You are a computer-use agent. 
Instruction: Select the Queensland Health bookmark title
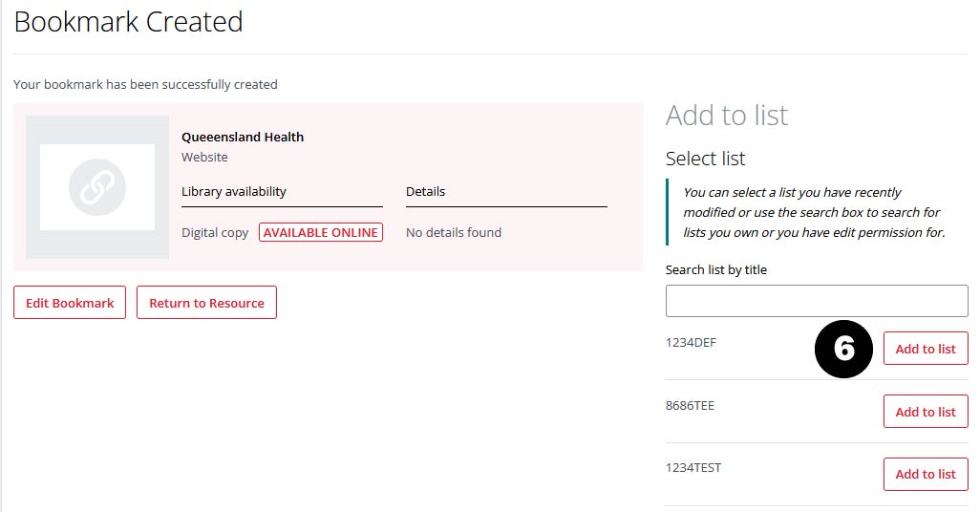(x=243, y=137)
